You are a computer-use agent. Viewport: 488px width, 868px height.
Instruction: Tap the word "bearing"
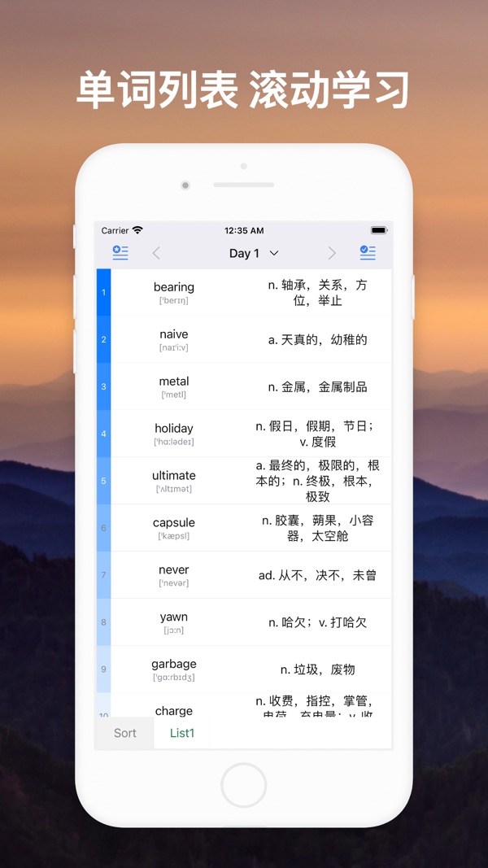pos(174,287)
